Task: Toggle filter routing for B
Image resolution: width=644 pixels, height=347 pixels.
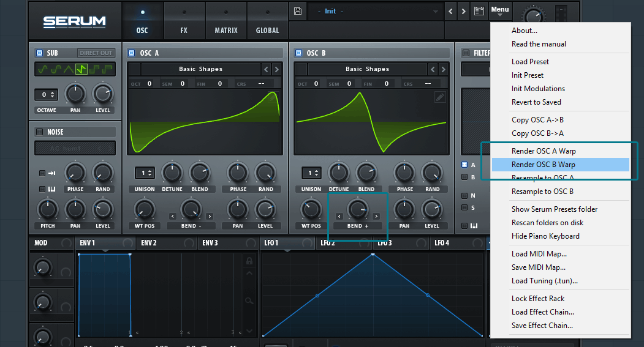Action: tap(464, 177)
